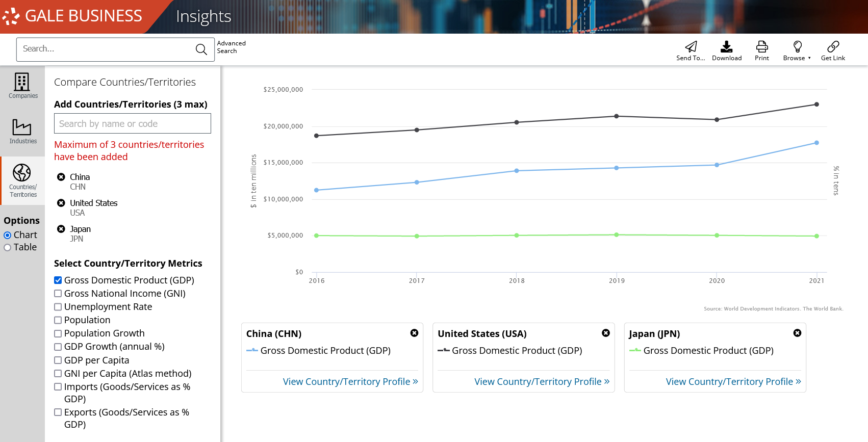Click the USA 2021 data point
The width and height of the screenshot is (868, 442).
(x=816, y=105)
